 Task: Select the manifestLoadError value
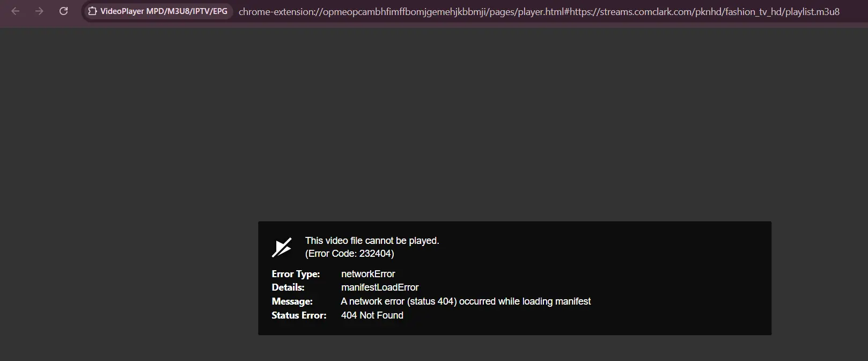pyautogui.click(x=380, y=287)
